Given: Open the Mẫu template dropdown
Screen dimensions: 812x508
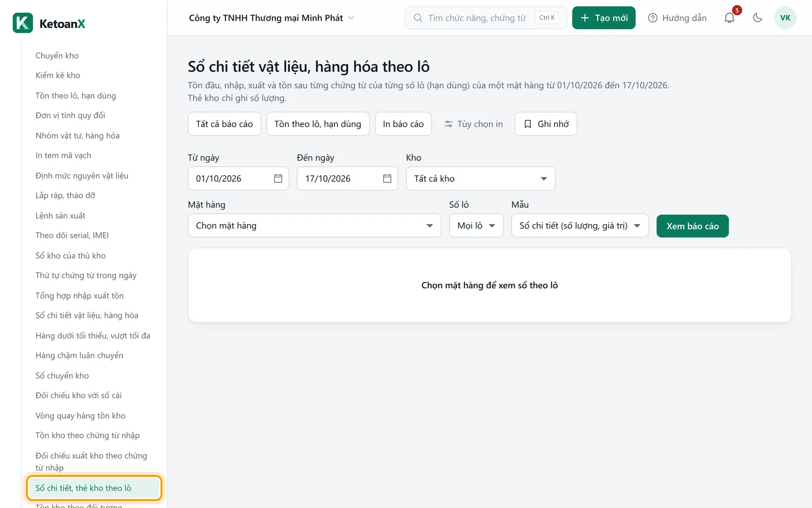Looking at the screenshot, I should tap(580, 226).
